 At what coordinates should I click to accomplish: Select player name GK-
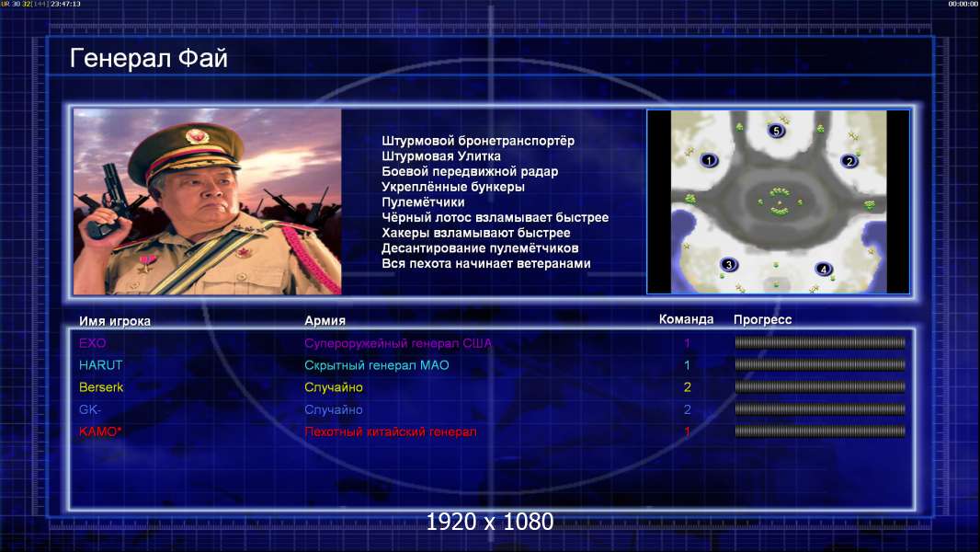[89, 409]
